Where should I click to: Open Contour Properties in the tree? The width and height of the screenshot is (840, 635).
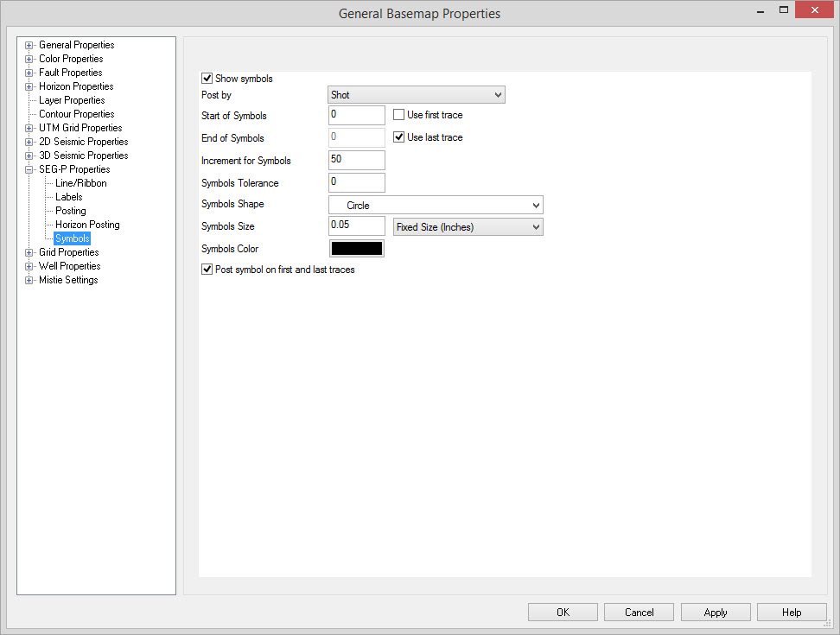76,114
